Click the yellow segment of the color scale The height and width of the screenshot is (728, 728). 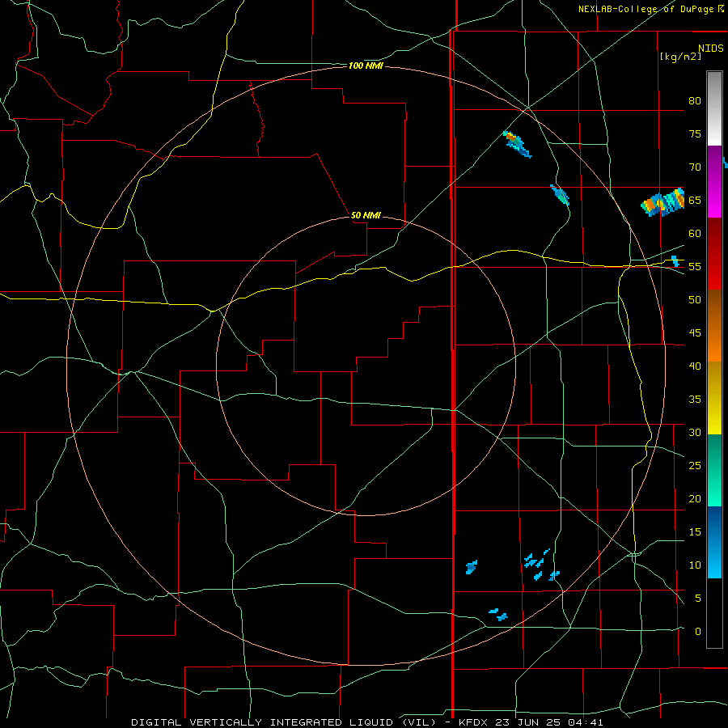(x=714, y=398)
